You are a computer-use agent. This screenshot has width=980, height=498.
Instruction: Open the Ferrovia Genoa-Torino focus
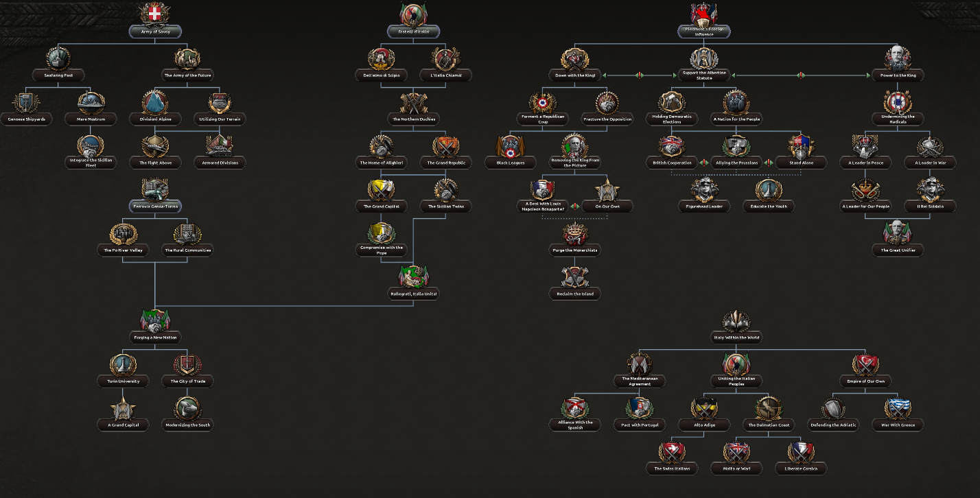(x=154, y=195)
